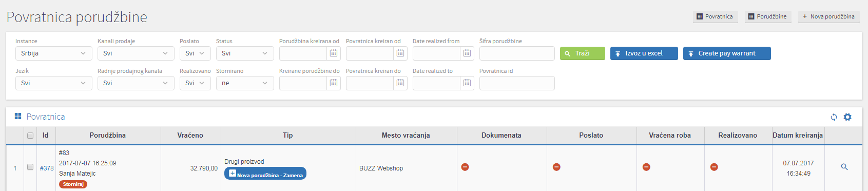Switch to the Povratnica view at top
Image resolution: width=868 pixels, height=191 pixels.
pyautogui.click(x=715, y=17)
